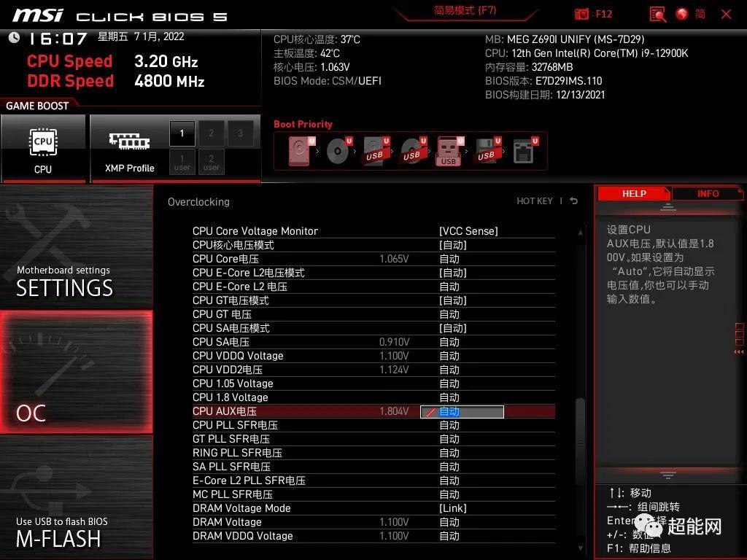Select XMP profile 1

[x=182, y=133]
